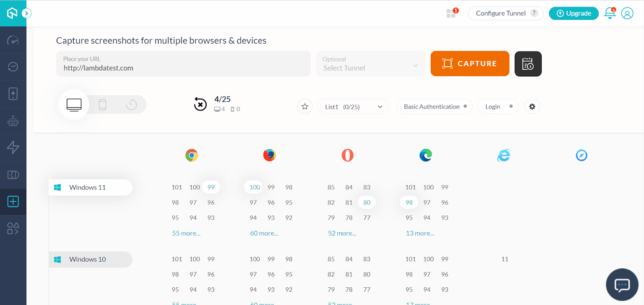Select Firefox 100 on Windows 10
644x305 pixels.
[255, 259]
